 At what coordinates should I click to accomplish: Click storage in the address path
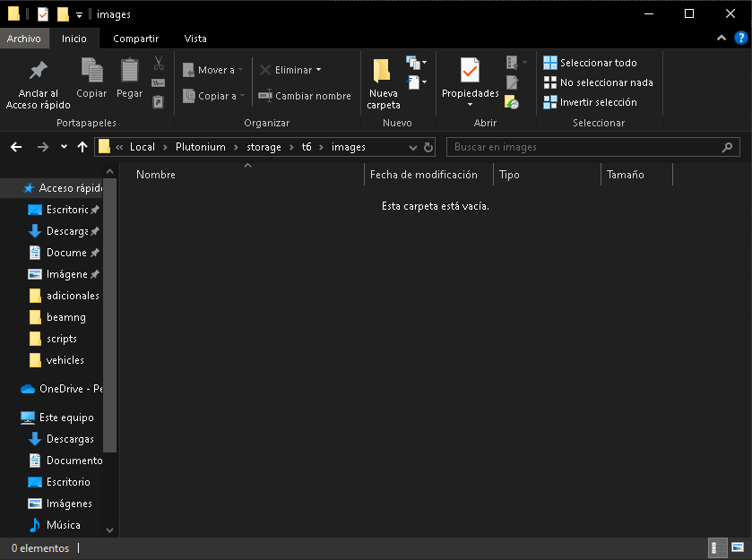(264, 147)
